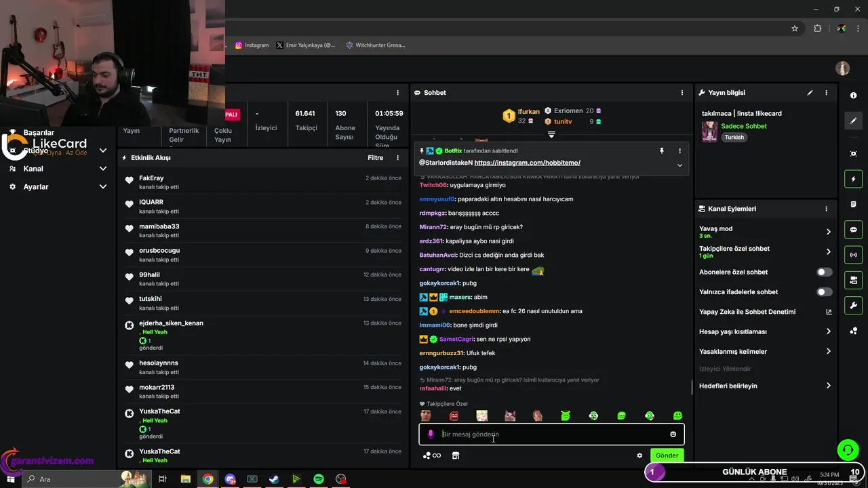Screen dimensions: 868x488
Task: Click in the Bir mesaj gönderin field
Action: click(x=551, y=434)
